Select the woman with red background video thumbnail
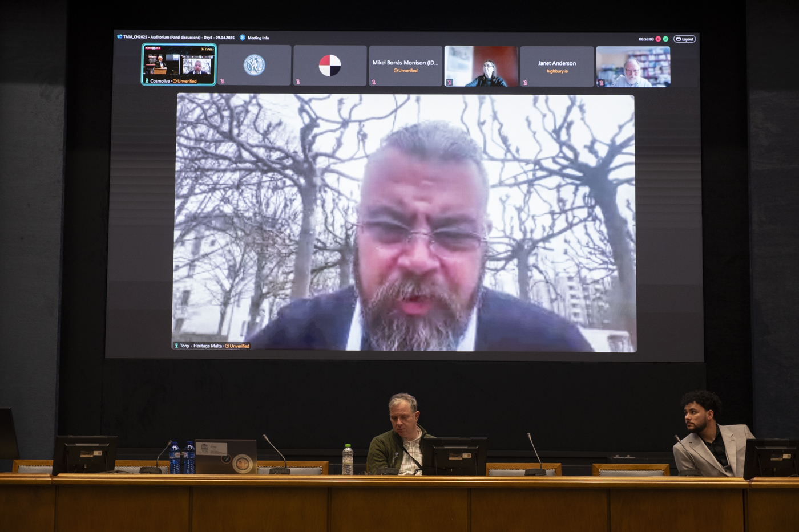Viewport: 799px width, 532px height. [481, 66]
